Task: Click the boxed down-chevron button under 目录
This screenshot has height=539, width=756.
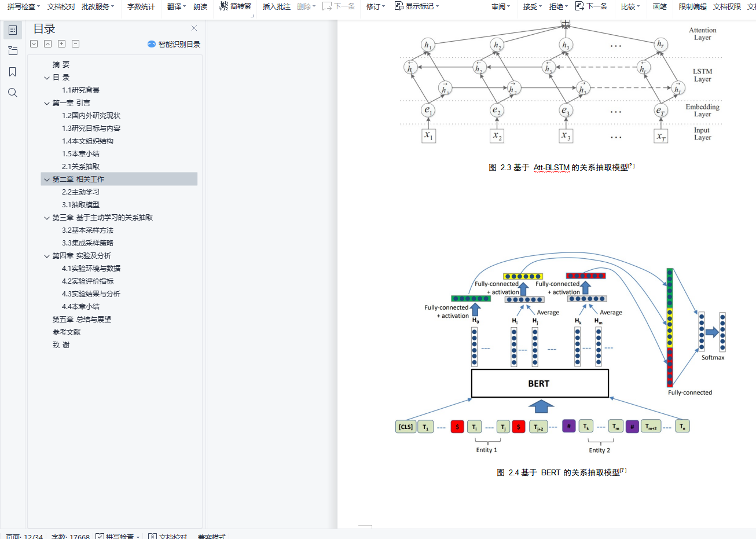Action: click(34, 44)
